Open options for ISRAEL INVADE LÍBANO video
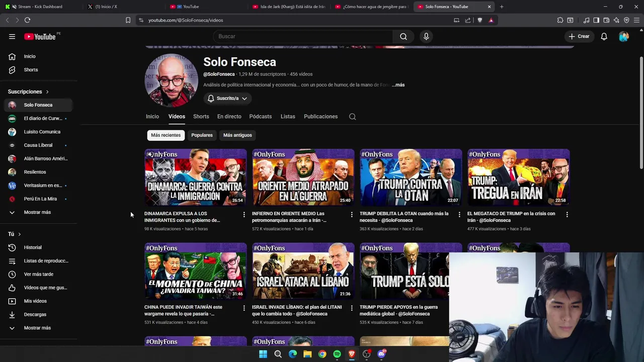The height and width of the screenshot is (362, 644). 352,308
